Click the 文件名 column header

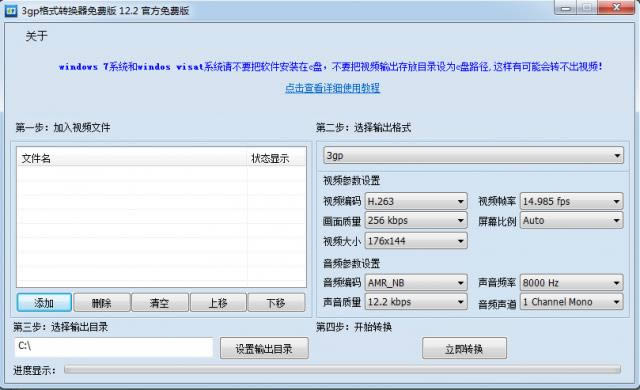(132, 158)
